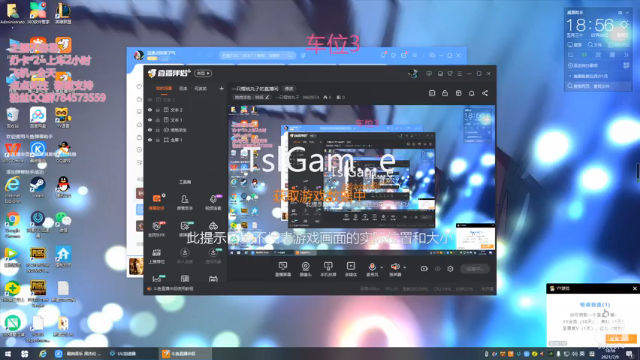The image size is (640, 360).
Task: Open the WeChat desktop shortcut
Action: [63, 223]
